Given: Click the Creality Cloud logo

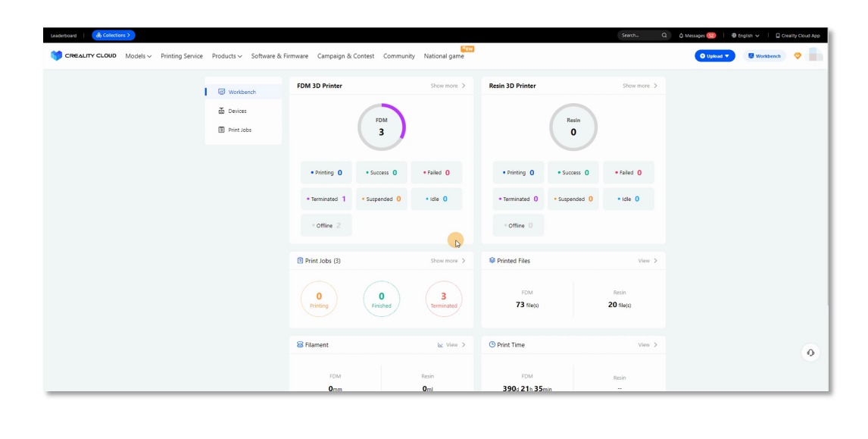Looking at the screenshot, I should point(83,56).
